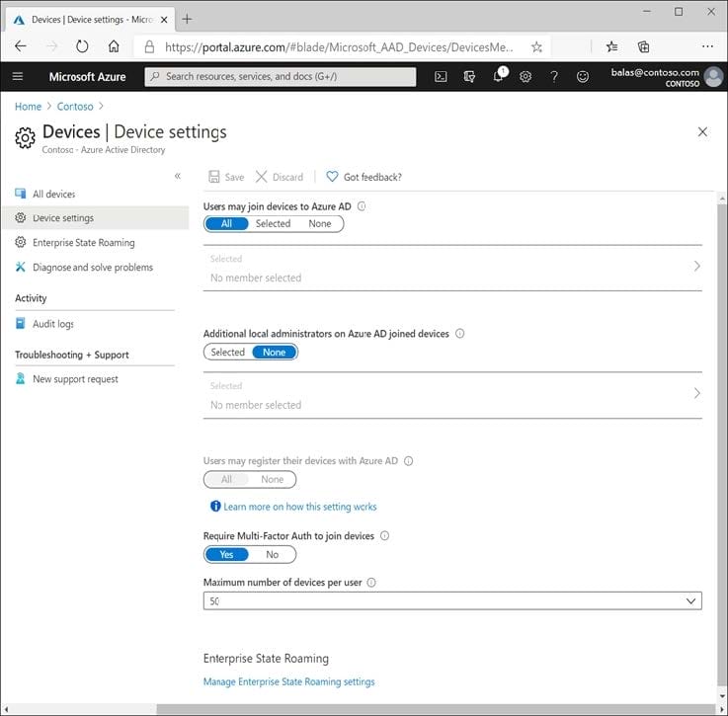Click the Discard button
Image resolution: width=728 pixels, height=716 pixels.
click(279, 177)
